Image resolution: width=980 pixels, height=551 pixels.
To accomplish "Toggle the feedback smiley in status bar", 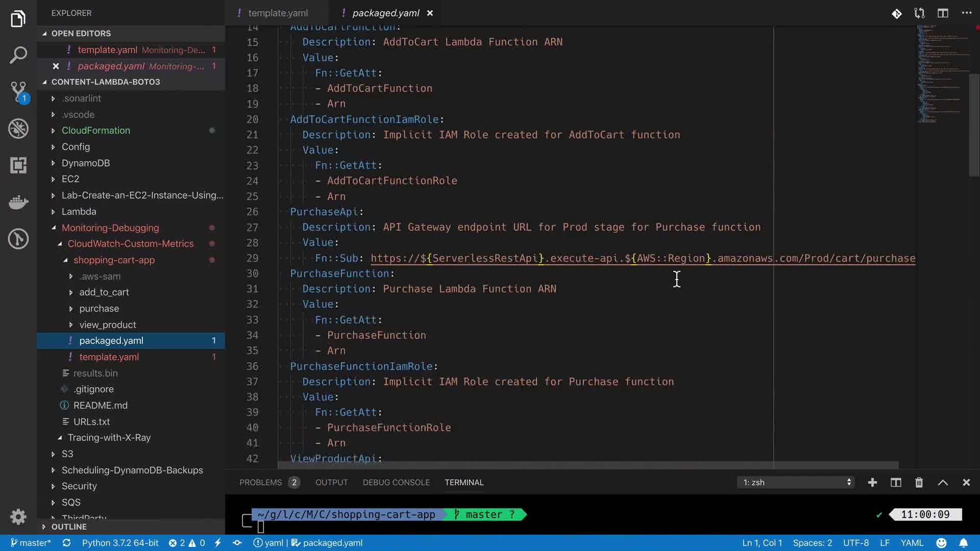I will (941, 543).
